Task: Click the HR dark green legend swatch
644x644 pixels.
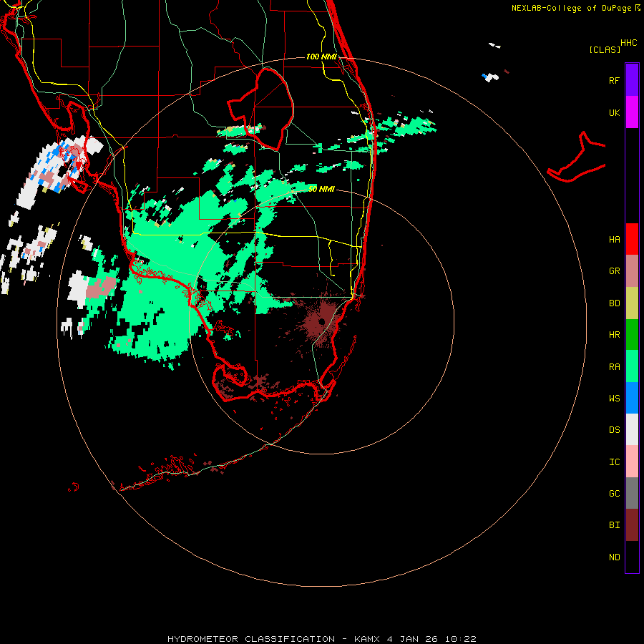Action: pyautogui.click(x=632, y=335)
